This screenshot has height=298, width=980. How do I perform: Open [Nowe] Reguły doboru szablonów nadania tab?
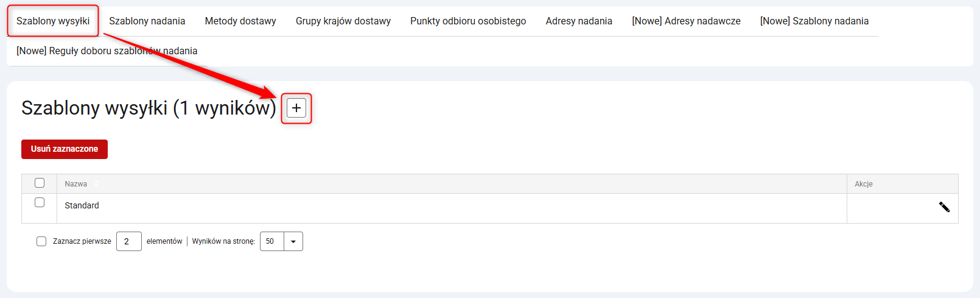[107, 51]
